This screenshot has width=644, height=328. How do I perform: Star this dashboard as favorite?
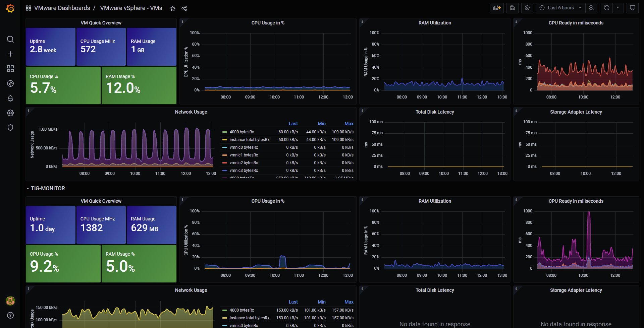coord(173,8)
